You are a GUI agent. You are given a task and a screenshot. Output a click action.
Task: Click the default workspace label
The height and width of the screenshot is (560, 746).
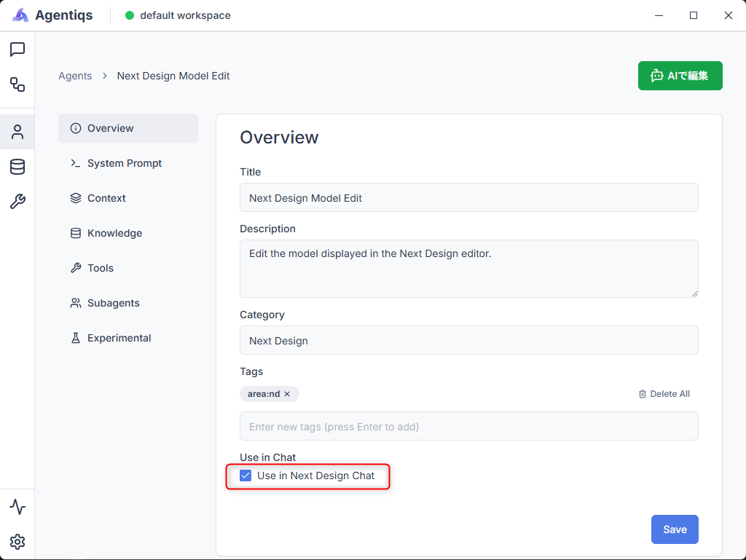click(185, 15)
